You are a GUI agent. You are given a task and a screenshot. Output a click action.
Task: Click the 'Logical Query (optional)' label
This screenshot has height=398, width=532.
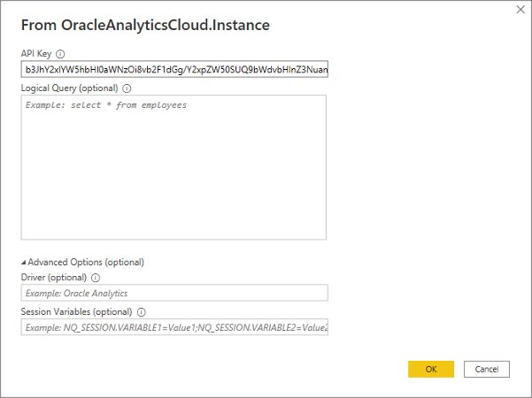coord(69,88)
